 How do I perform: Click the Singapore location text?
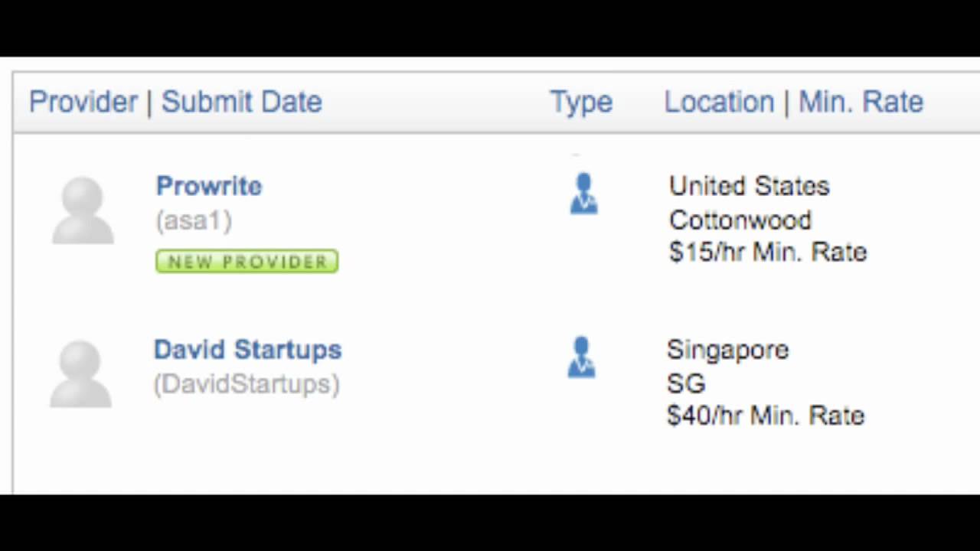(727, 350)
